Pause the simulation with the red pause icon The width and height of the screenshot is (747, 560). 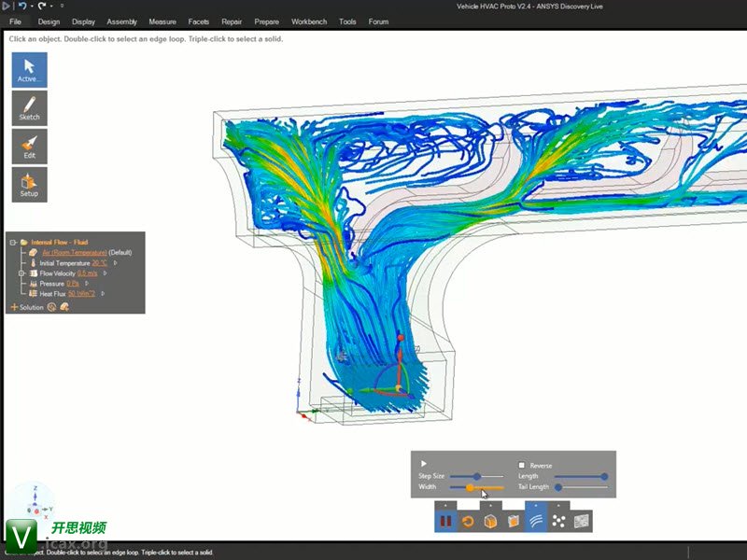pos(445,521)
